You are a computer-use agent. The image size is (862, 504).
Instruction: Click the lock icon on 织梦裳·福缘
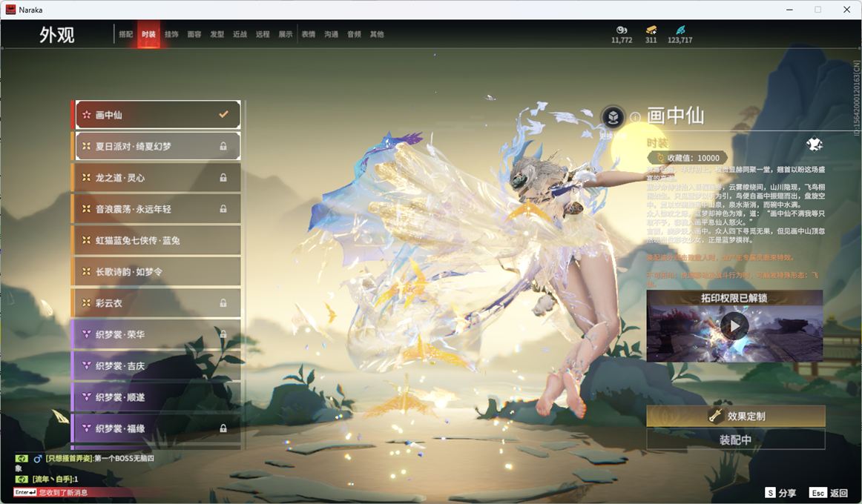point(223,428)
